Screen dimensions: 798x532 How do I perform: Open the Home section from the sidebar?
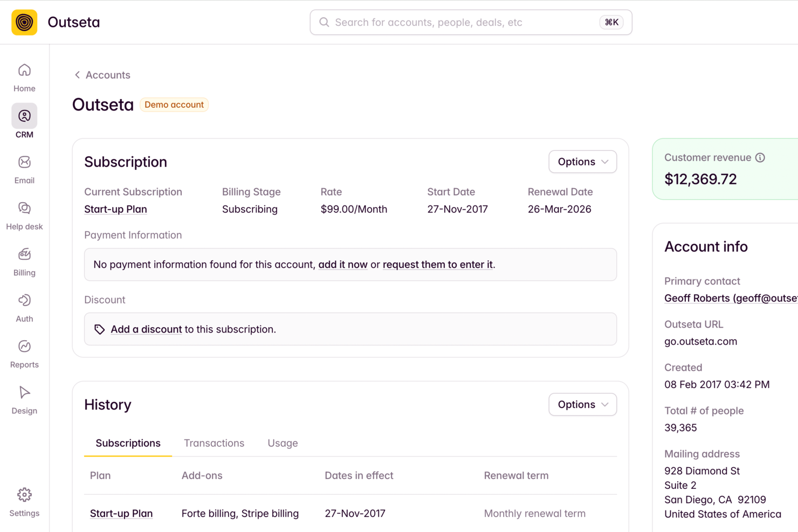coord(24,75)
